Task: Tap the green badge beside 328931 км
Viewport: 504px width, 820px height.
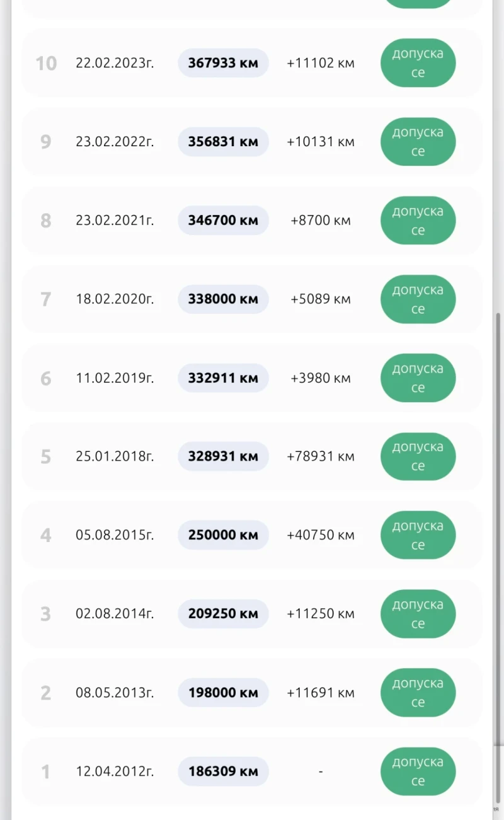Action: click(418, 456)
